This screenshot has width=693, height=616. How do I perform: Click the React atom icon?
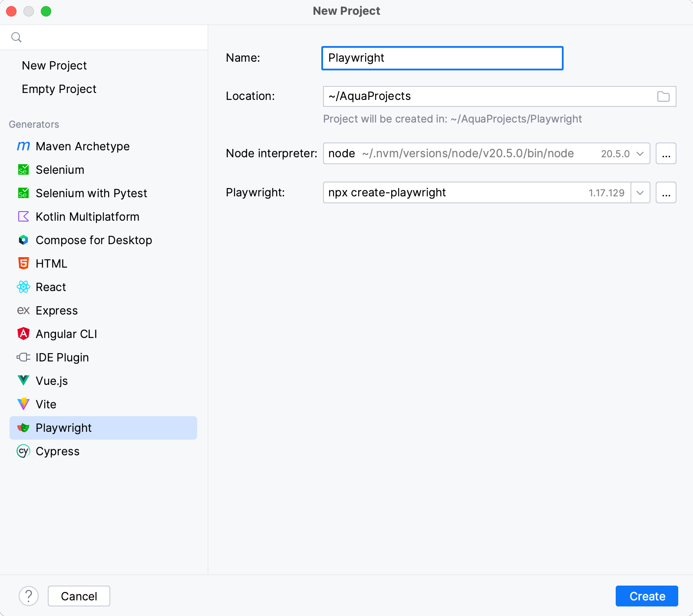23,287
